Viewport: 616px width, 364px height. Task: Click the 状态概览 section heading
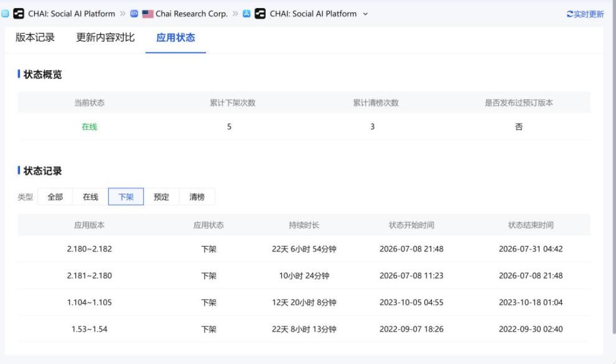click(x=42, y=75)
